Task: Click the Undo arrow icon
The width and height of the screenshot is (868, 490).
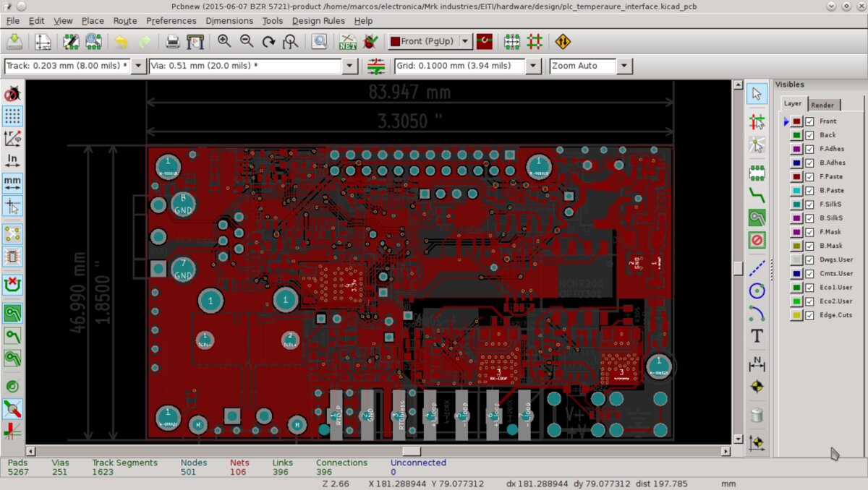Action: tap(121, 41)
